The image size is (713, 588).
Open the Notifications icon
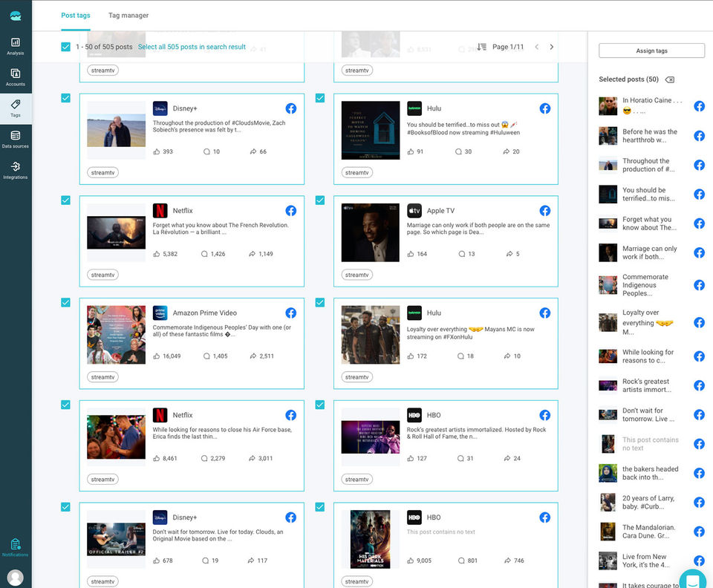[16, 548]
